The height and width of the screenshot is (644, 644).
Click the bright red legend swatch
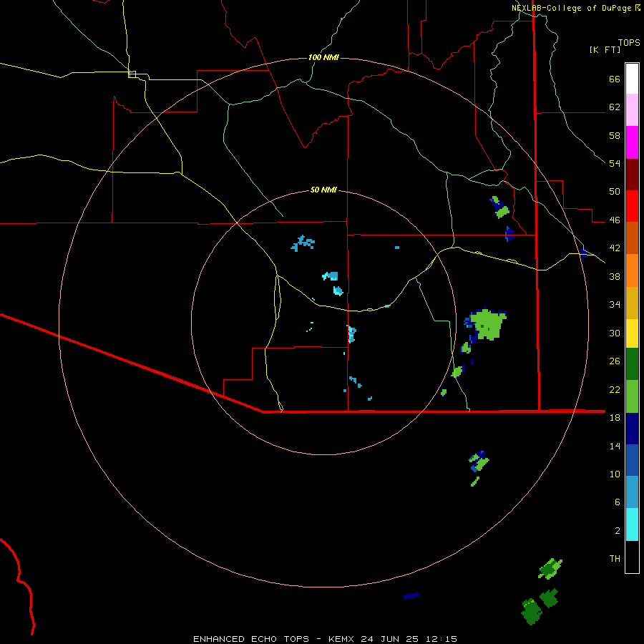(x=632, y=206)
